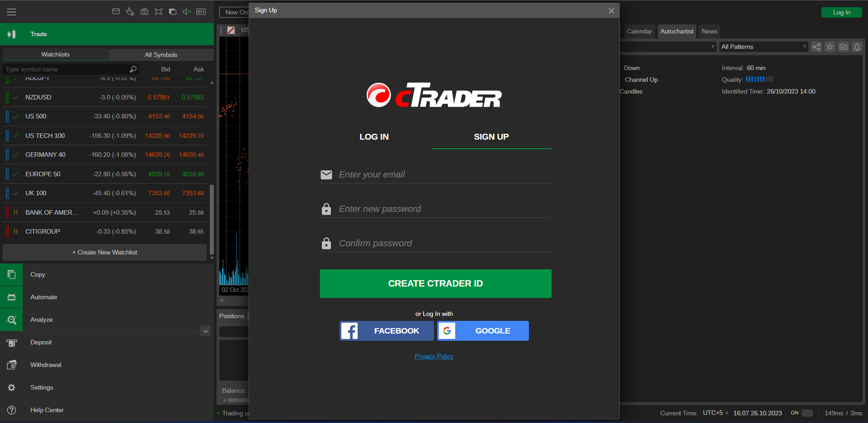The height and width of the screenshot is (423, 868).
Task: Click the Autochartist share icon
Action: click(x=816, y=47)
